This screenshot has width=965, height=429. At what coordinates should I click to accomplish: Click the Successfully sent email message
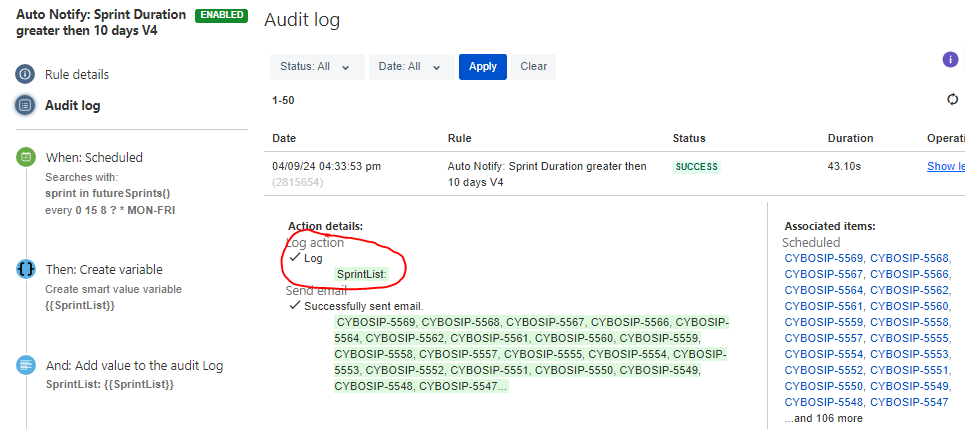pyautogui.click(x=364, y=306)
